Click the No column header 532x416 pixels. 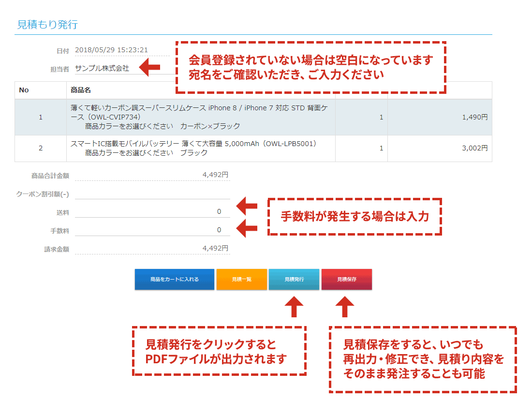(x=24, y=90)
